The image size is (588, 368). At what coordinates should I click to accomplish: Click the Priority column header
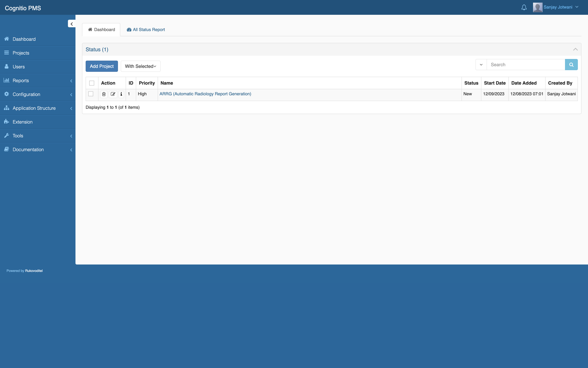click(x=147, y=83)
